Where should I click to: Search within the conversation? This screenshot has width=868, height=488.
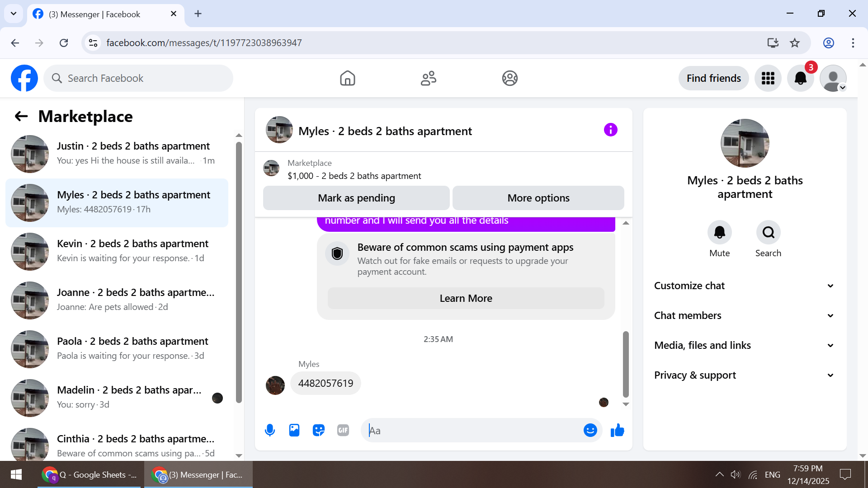768,233
